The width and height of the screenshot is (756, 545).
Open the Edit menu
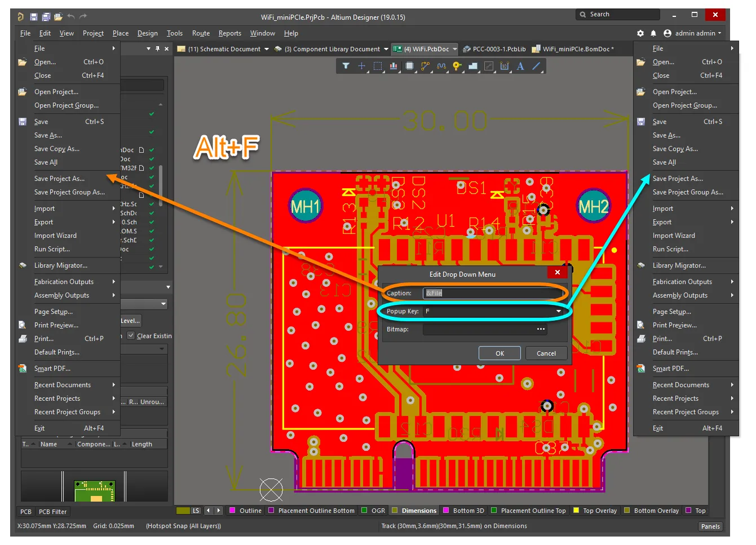(45, 33)
